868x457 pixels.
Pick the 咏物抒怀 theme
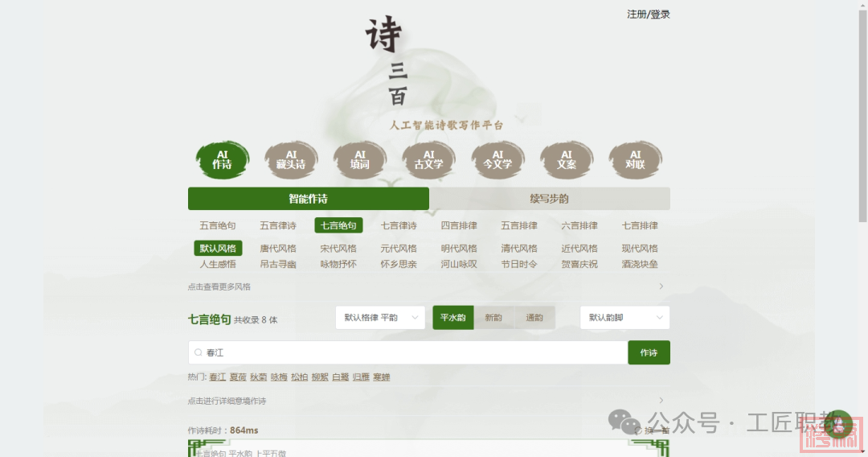(x=338, y=264)
